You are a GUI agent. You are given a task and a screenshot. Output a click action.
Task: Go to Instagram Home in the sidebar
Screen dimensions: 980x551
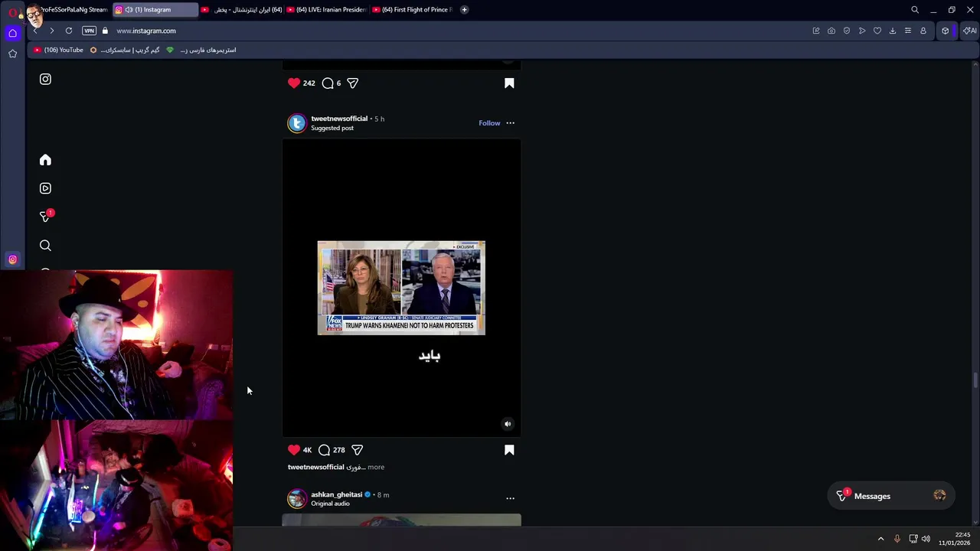(45, 160)
